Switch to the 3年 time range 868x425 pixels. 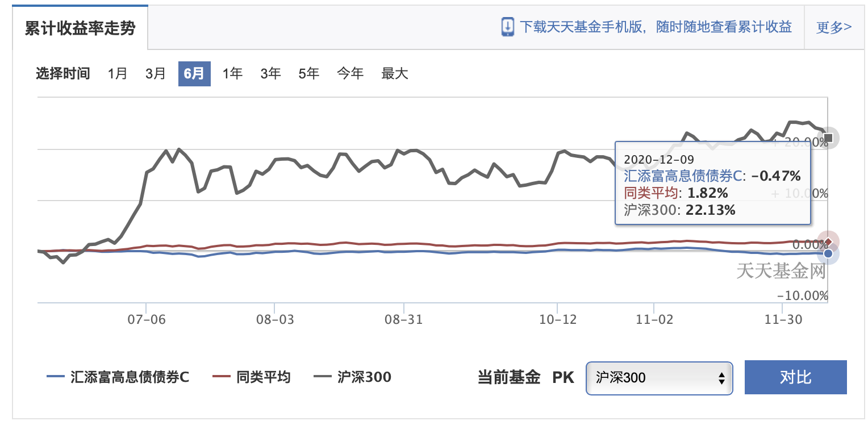[270, 73]
